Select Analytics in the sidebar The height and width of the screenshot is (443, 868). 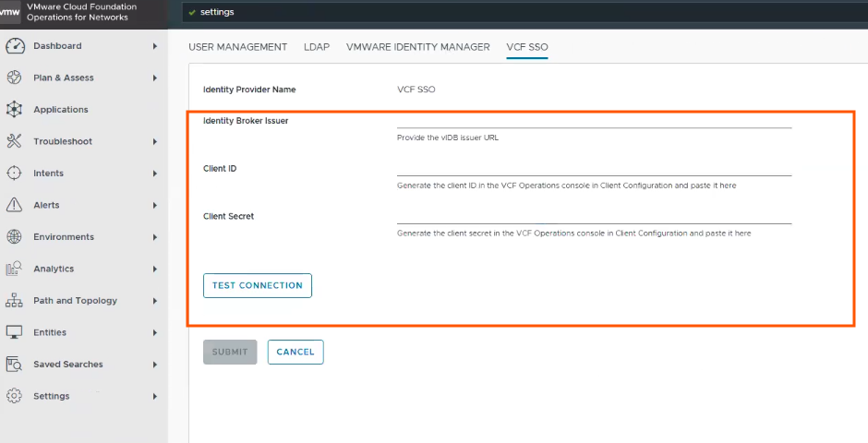[54, 269]
